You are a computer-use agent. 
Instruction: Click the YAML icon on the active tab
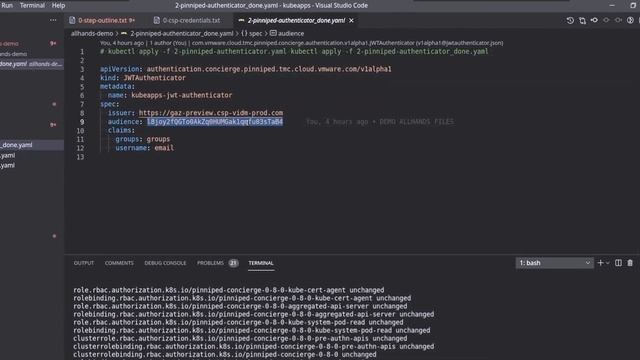(241, 20)
